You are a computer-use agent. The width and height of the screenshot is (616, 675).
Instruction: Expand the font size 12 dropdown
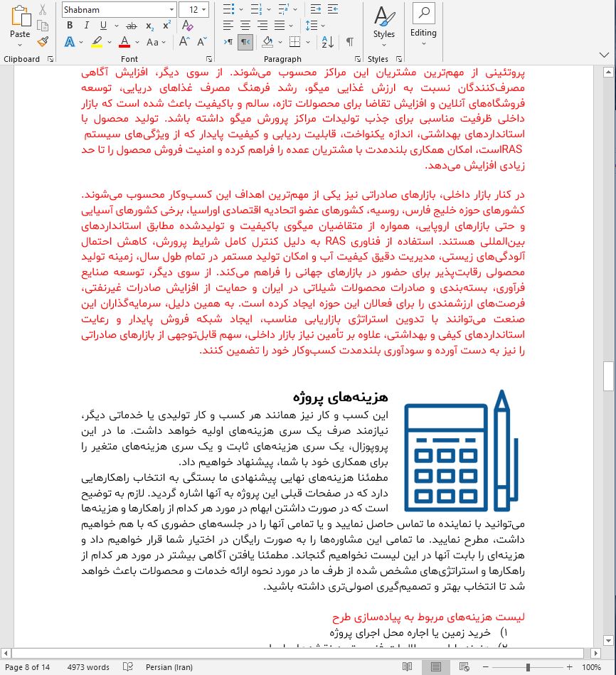click(204, 9)
